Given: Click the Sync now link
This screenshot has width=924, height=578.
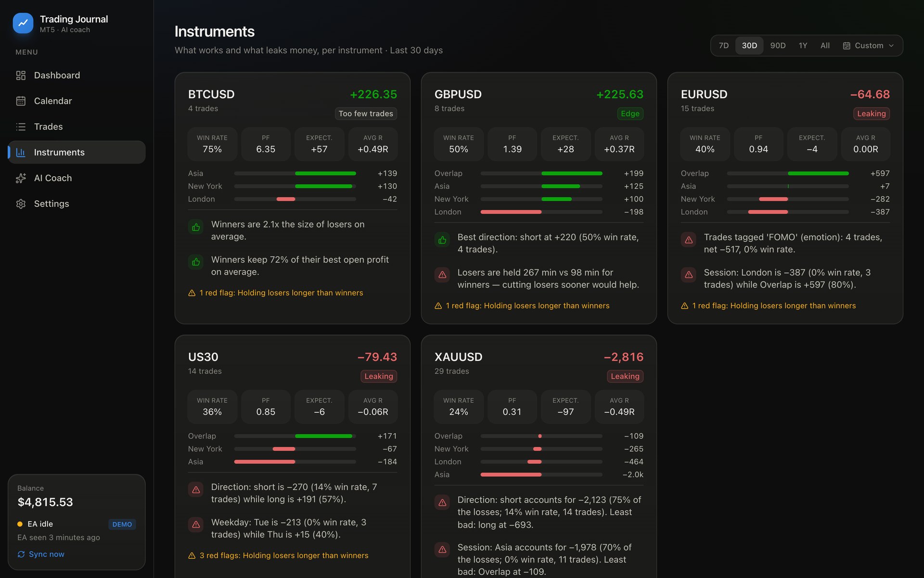Looking at the screenshot, I should [x=41, y=554].
